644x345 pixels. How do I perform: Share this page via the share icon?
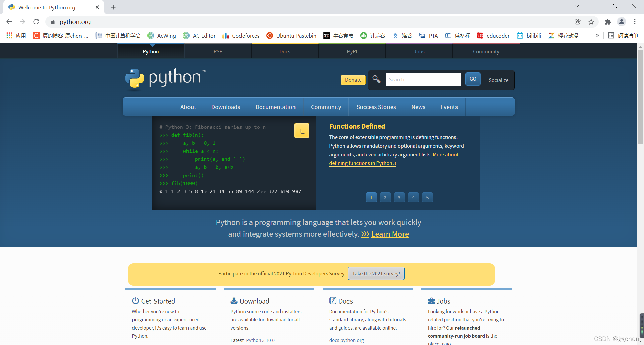[578, 22]
